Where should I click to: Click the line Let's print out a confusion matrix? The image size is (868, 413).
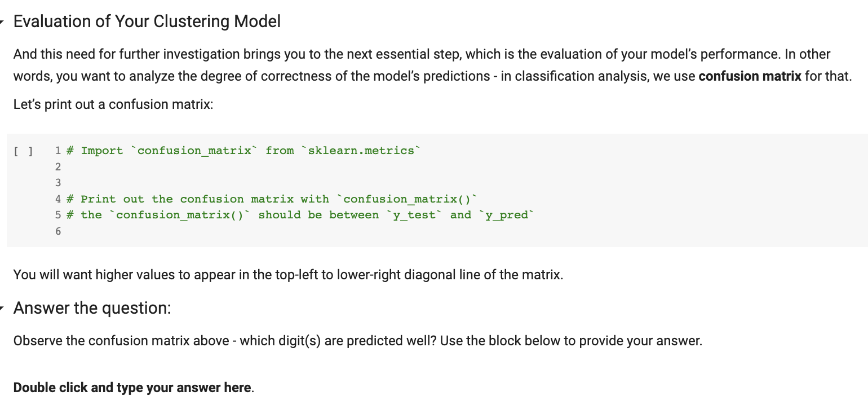[x=113, y=104]
